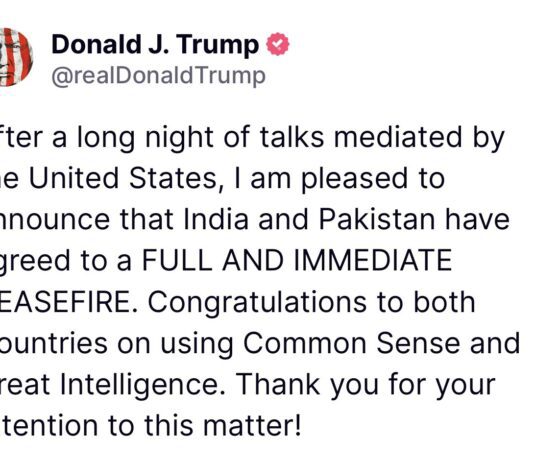Click the phrase "United States" in post
534x462 pixels.
point(122,178)
